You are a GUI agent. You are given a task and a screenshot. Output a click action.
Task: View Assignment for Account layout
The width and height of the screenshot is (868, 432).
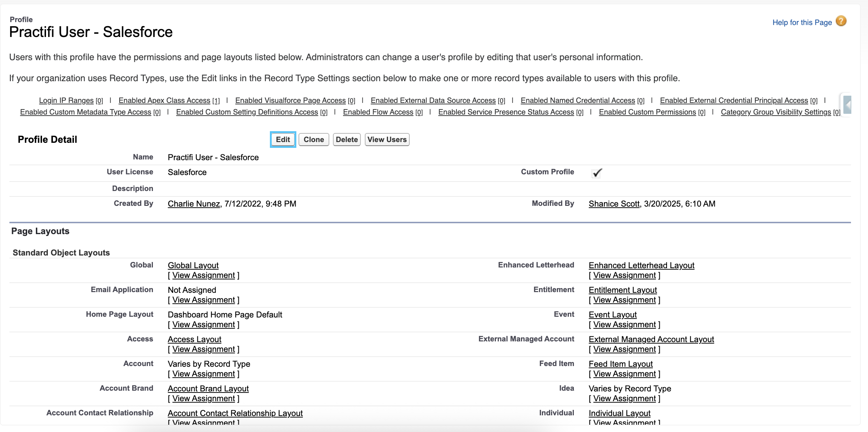[x=204, y=374]
